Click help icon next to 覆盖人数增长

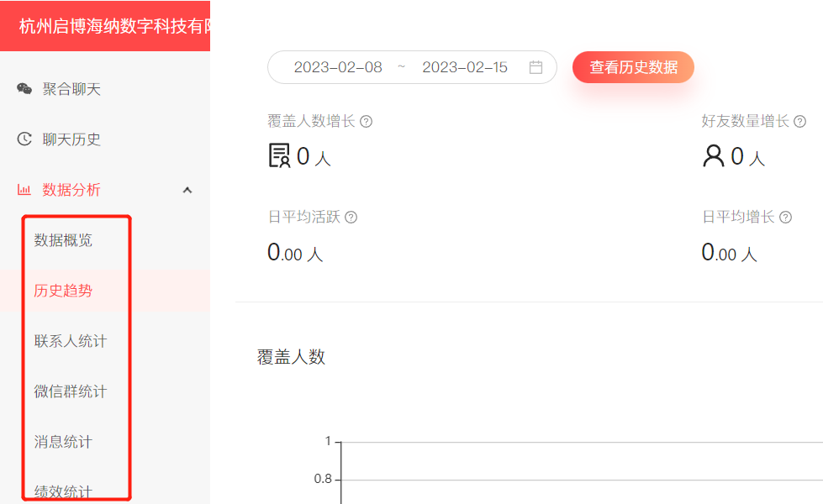coord(366,122)
